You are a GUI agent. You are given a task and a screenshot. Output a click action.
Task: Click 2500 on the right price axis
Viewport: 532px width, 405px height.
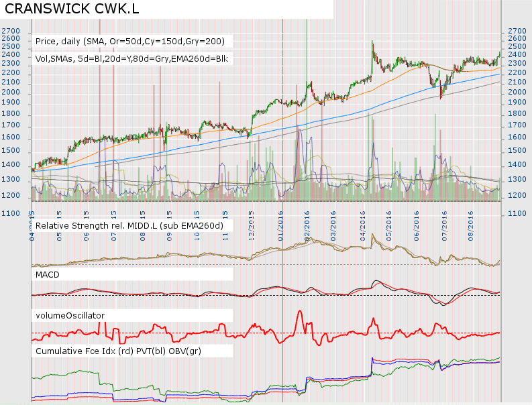pos(517,46)
